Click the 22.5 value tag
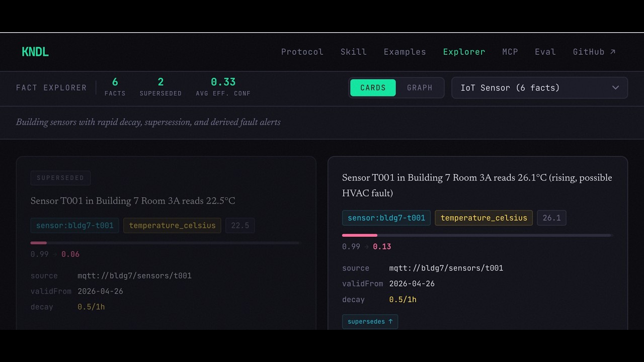 [x=240, y=225]
